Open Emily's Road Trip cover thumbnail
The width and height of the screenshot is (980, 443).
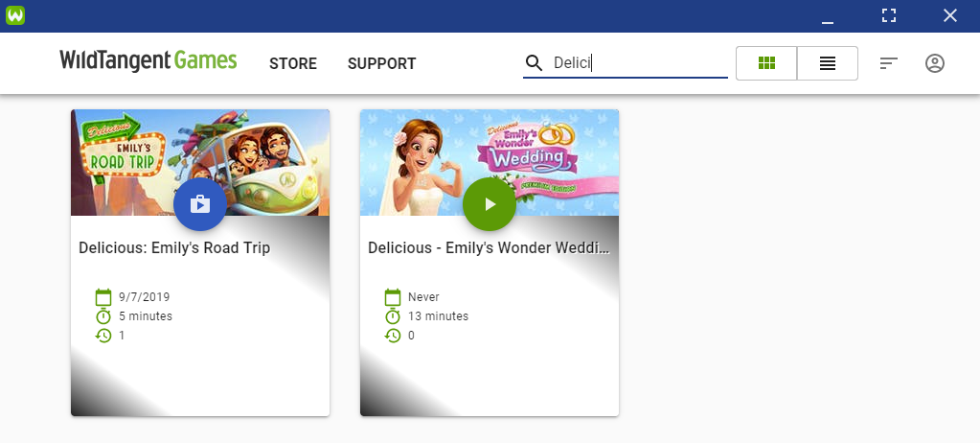(200, 163)
